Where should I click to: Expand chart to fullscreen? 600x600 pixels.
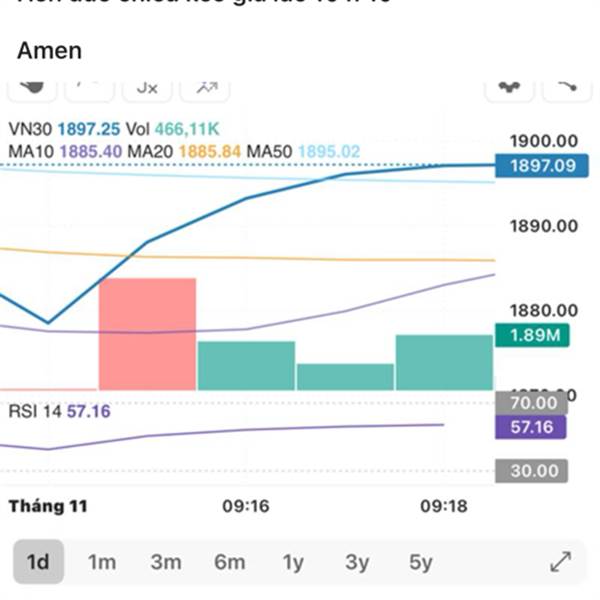pos(560,562)
